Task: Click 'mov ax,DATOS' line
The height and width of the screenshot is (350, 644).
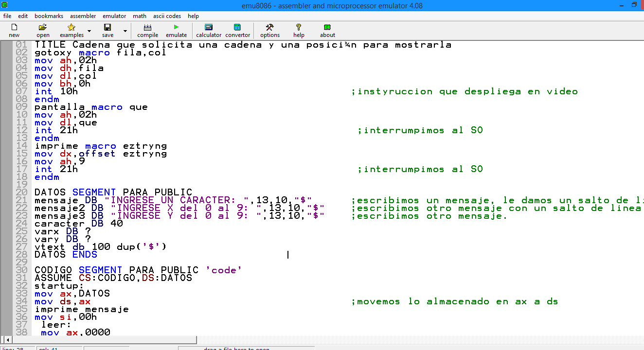Action: tap(72, 294)
